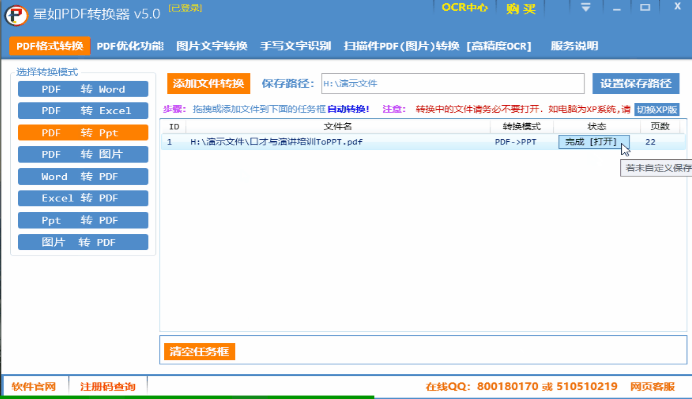The height and width of the screenshot is (399, 692).
Task: Choose PDF 转 Word mode
Action: (83, 89)
